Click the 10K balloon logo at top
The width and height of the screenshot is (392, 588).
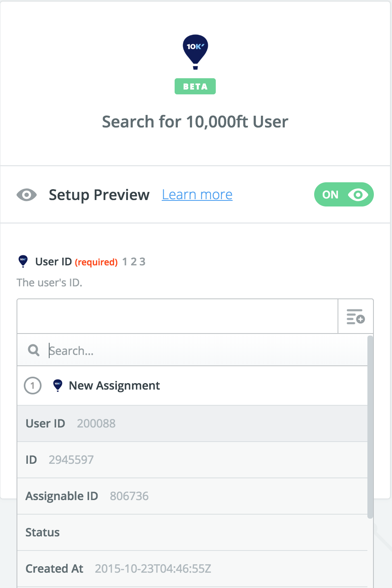click(195, 51)
